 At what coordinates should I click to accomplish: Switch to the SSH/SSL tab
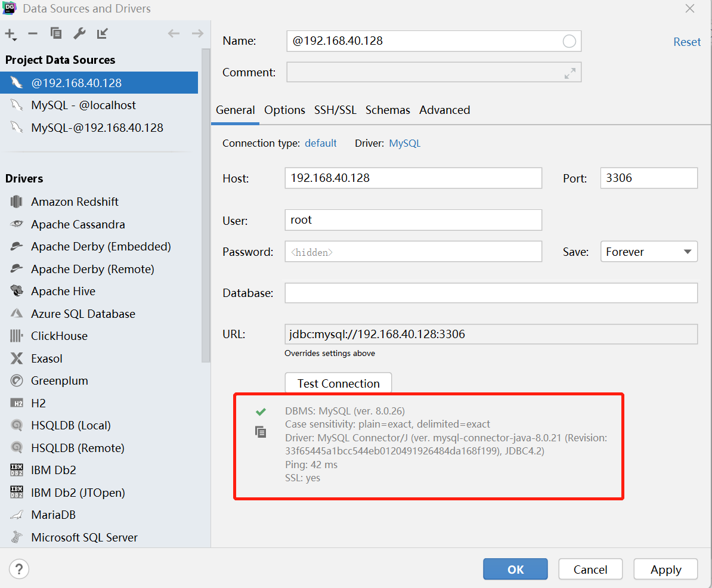click(335, 110)
